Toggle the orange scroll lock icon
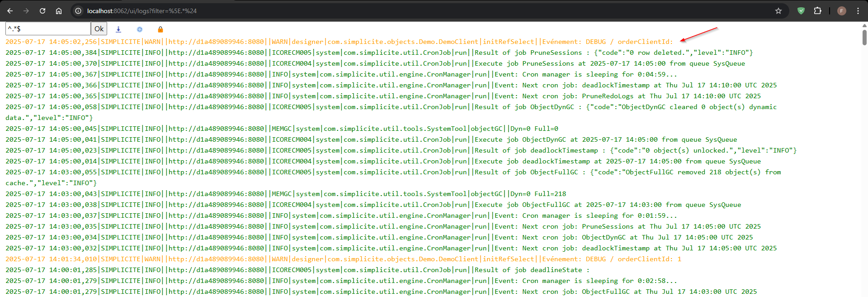The height and width of the screenshot is (297, 868). 160,29
